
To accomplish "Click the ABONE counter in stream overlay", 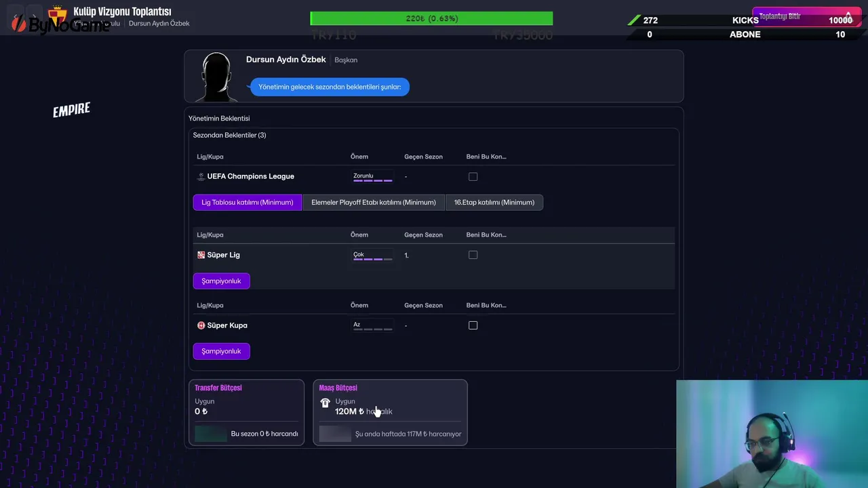I will (745, 35).
